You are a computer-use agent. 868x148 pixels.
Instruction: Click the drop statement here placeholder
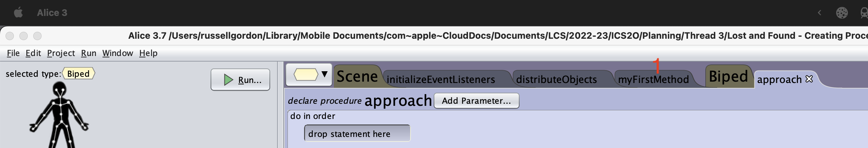357,133
